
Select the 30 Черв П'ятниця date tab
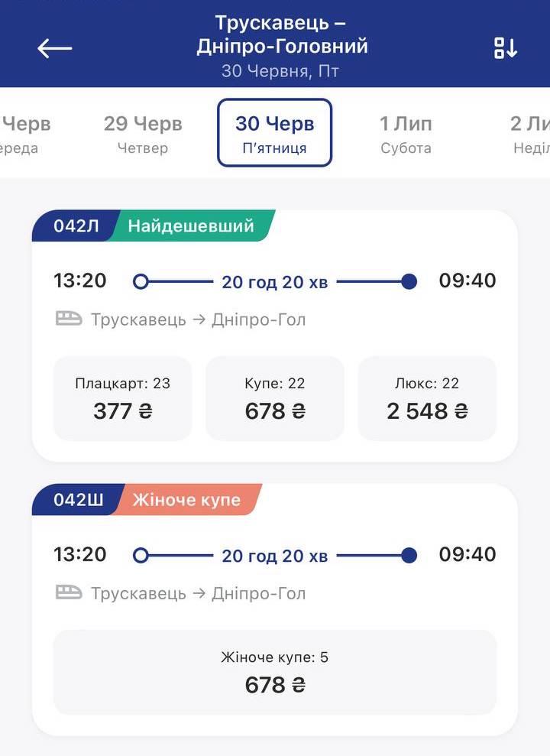pos(274,133)
